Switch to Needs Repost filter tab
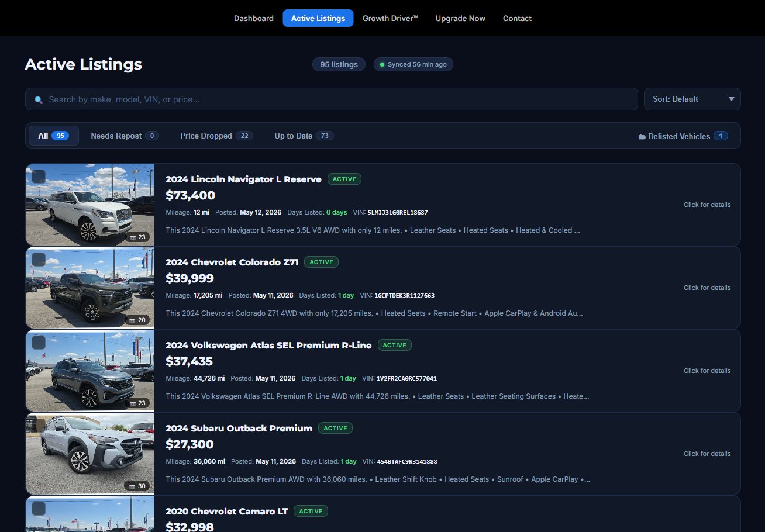Viewport: 765px width, 532px height. tap(125, 136)
